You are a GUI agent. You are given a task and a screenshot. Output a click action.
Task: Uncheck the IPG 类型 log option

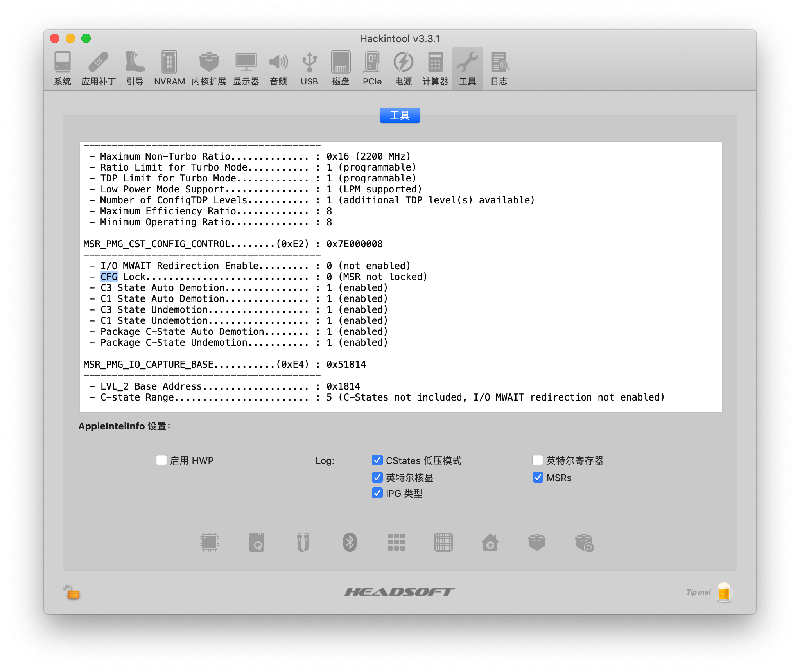tap(377, 493)
